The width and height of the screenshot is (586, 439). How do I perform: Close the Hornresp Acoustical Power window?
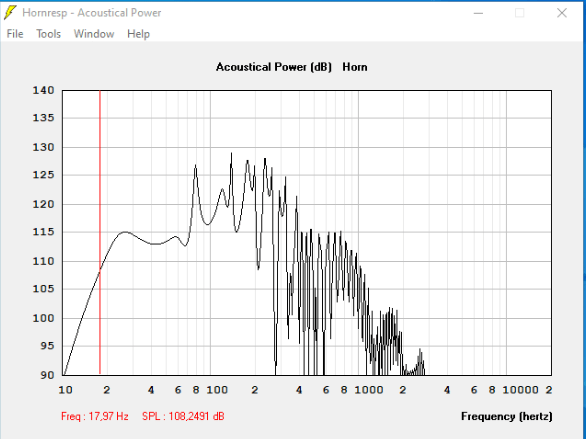click(x=562, y=13)
